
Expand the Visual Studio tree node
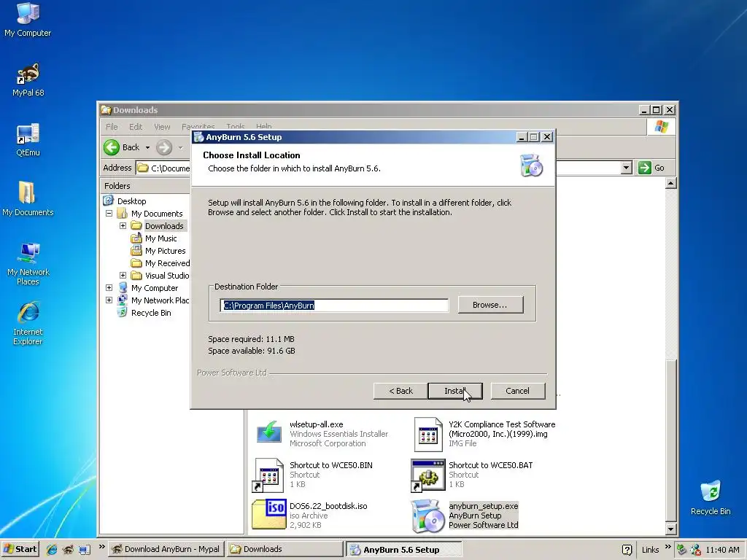(123, 275)
